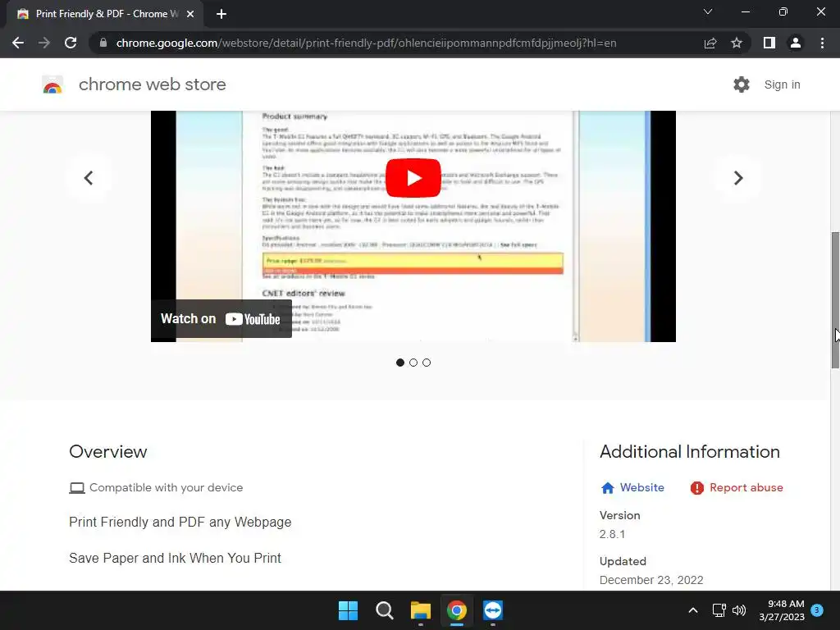
Task: Click the browser forward arrow
Action: click(44, 43)
